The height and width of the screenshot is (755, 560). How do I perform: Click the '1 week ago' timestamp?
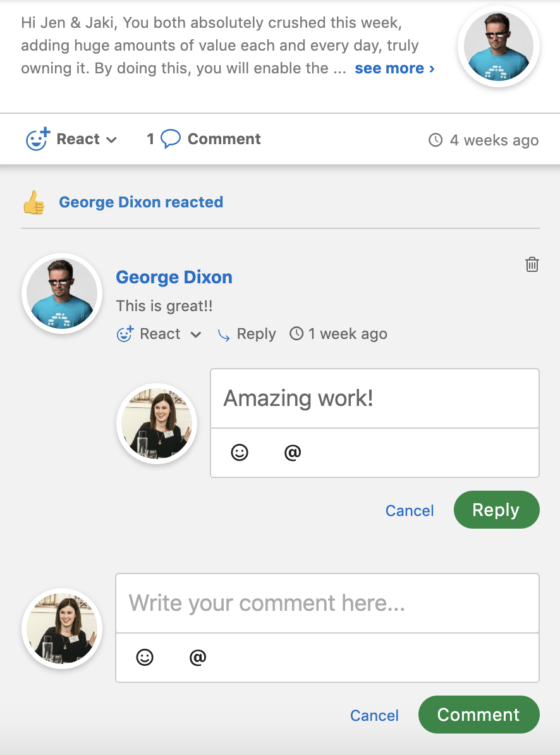click(x=348, y=334)
